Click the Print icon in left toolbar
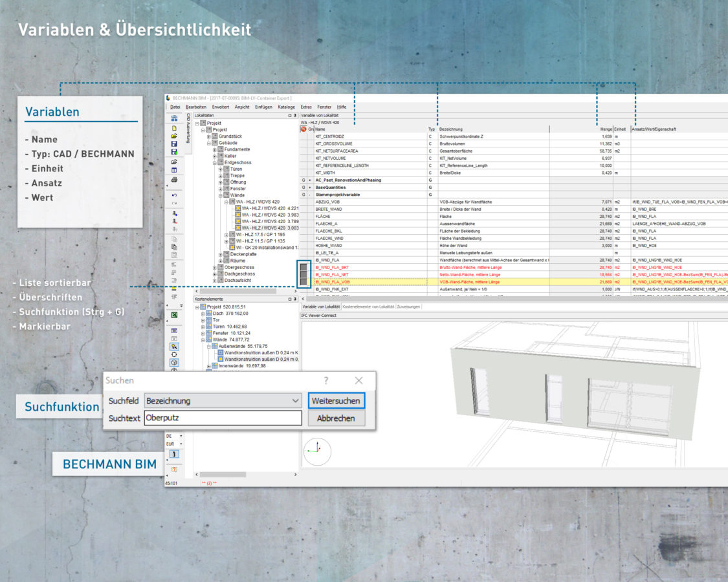The height and width of the screenshot is (582, 728). (174, 180)
